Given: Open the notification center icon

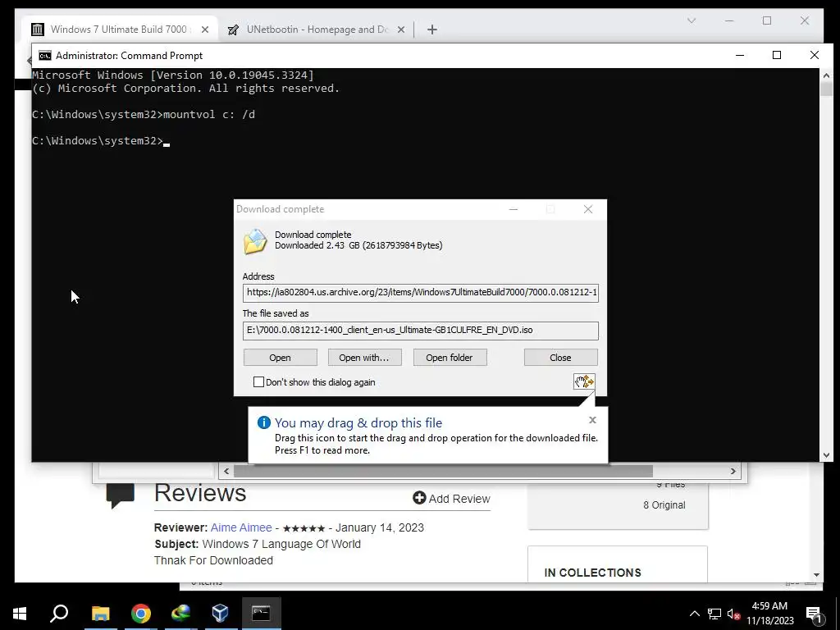Looking at the screenshot, I should tap(813, 614).
